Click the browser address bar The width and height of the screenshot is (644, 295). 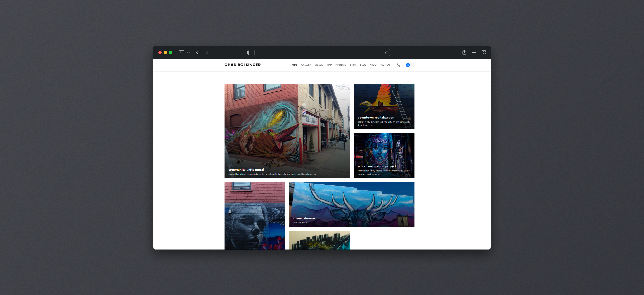coord(317,52)
